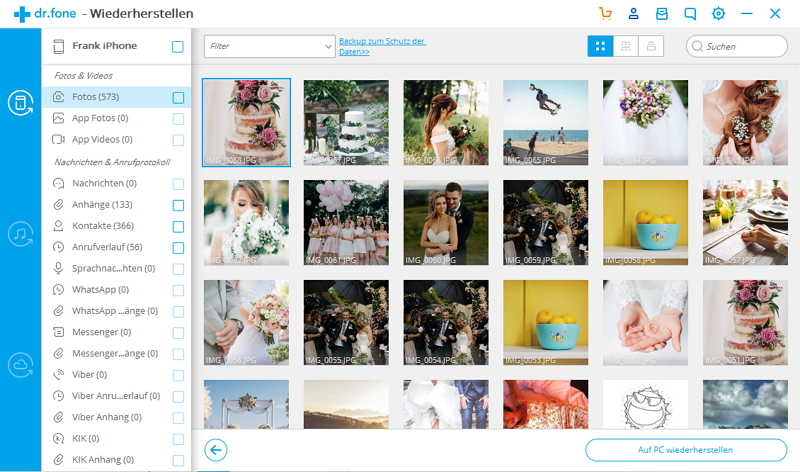
Task: Select thumbnail IMG_0061.JPG bridesmaids photo
Action: [x=346, y=222]
